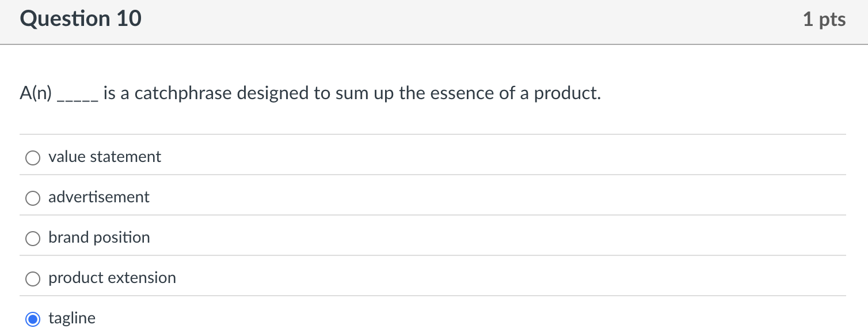
Task: Click the 'product extension' answer text
Action: [112, 277]
